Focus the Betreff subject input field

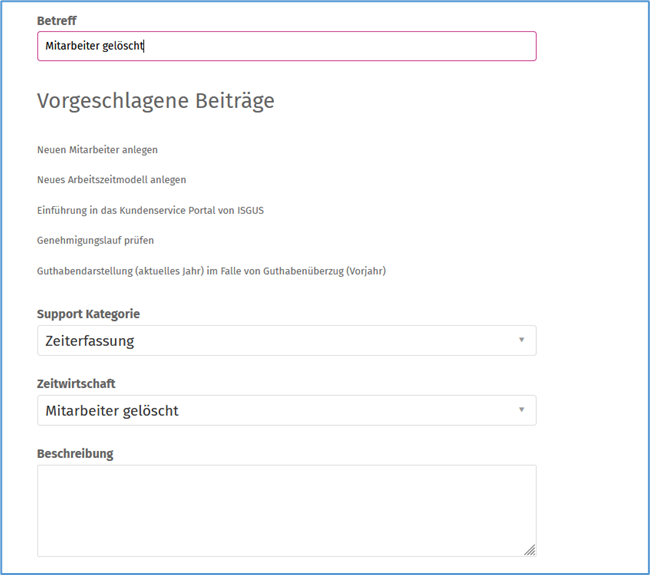click(x=287, y=46)
